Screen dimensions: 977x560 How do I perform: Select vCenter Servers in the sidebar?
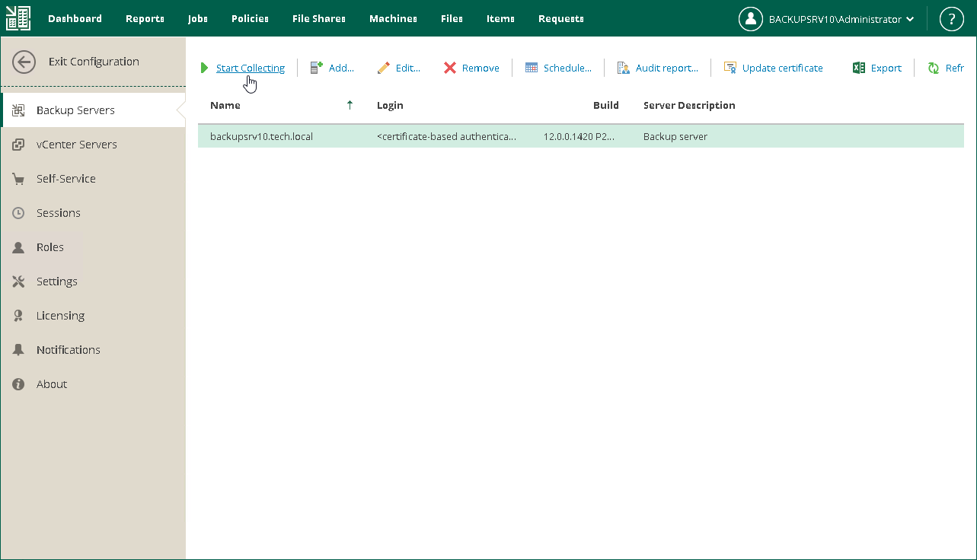click(x=94, y=145)
